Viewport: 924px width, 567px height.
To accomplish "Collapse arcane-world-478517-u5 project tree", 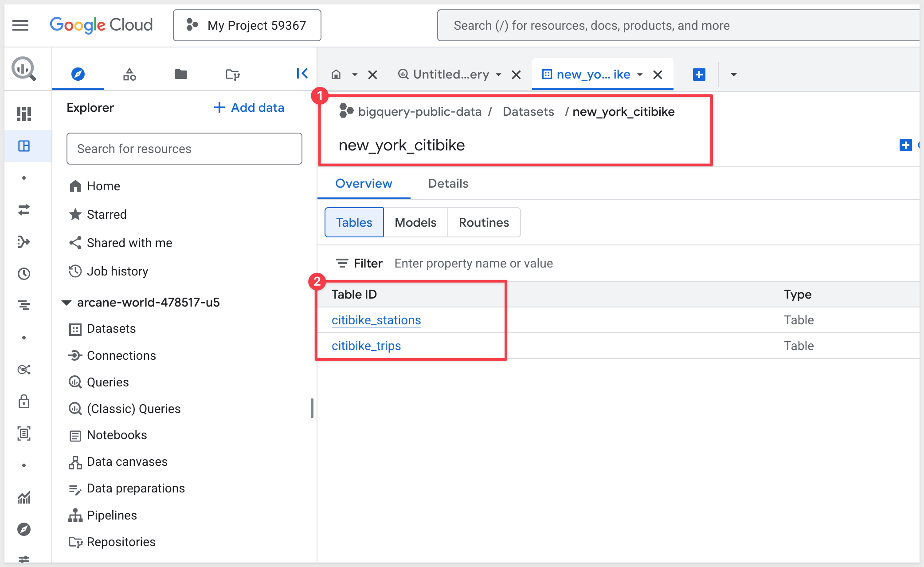I will pos(67,303).
